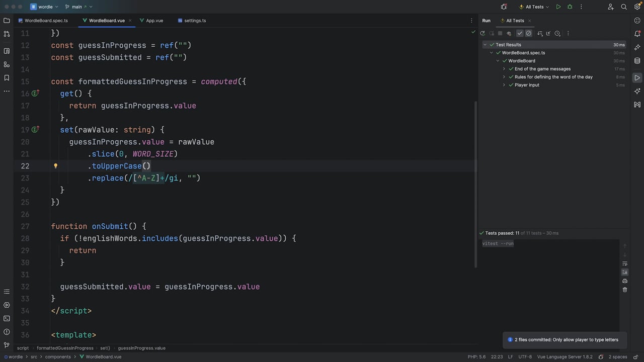Switch to App.vue editor tab
The image size is (644, 362).
[151, 21]
